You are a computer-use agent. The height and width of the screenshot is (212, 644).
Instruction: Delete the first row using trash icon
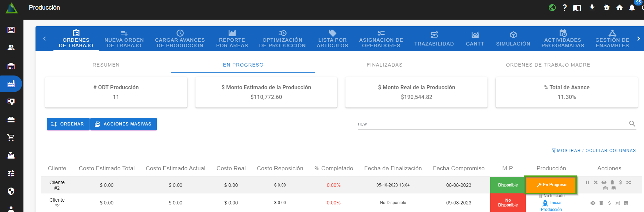(612, 182)
